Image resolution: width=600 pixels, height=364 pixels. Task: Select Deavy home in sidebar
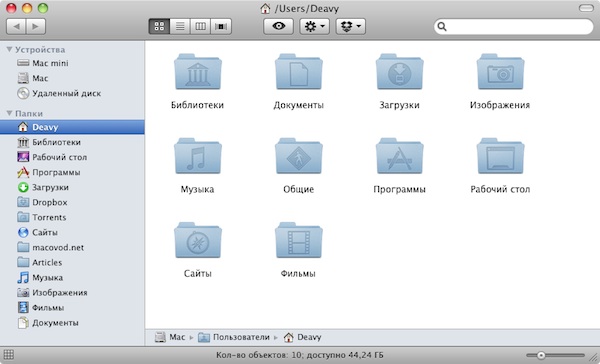click(x=72, y=127)
